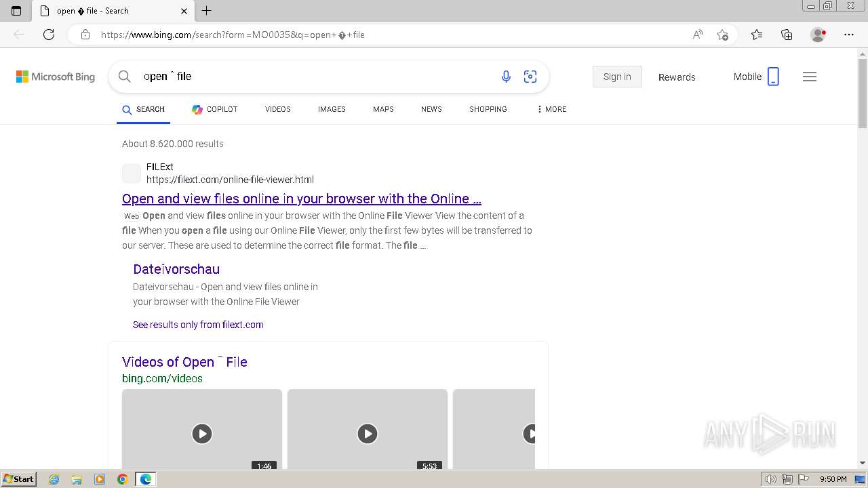Search using voice microphone icon
The width and height of the screenshot is (868, 488).
click(506, 77)
